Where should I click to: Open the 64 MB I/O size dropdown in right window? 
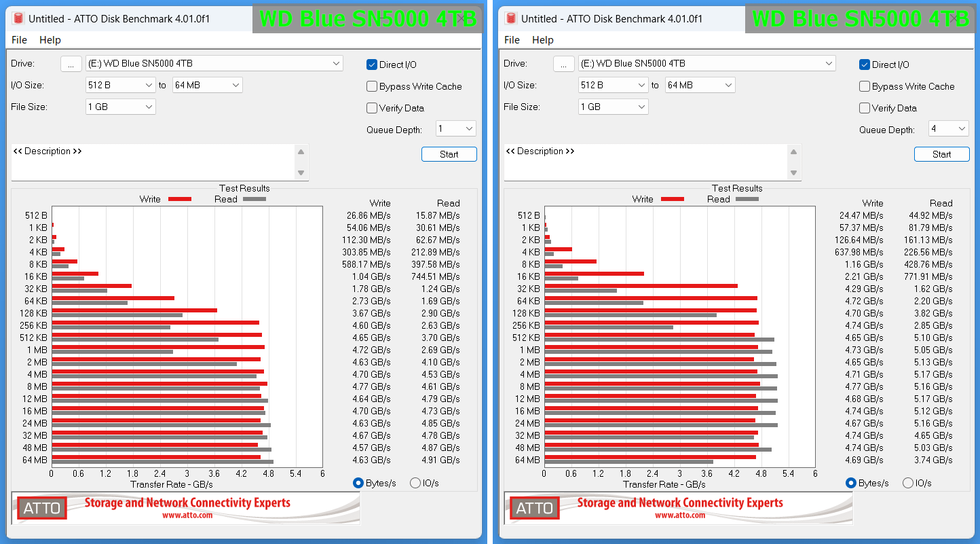[x=700, y=85]
